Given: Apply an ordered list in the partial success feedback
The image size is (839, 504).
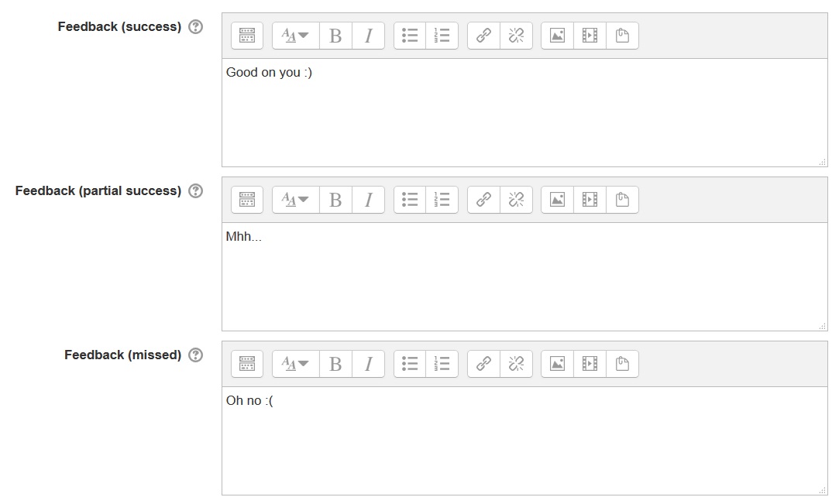Looking at the screenshot, I should tap(442, 199).
